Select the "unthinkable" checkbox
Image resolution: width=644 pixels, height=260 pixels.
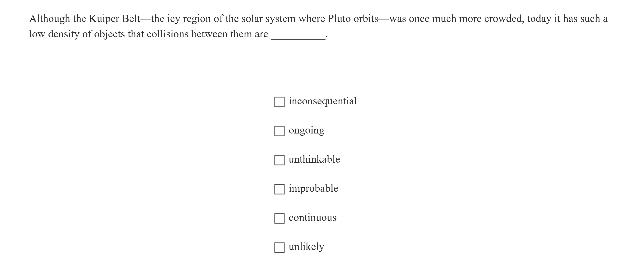pos(279,160)
